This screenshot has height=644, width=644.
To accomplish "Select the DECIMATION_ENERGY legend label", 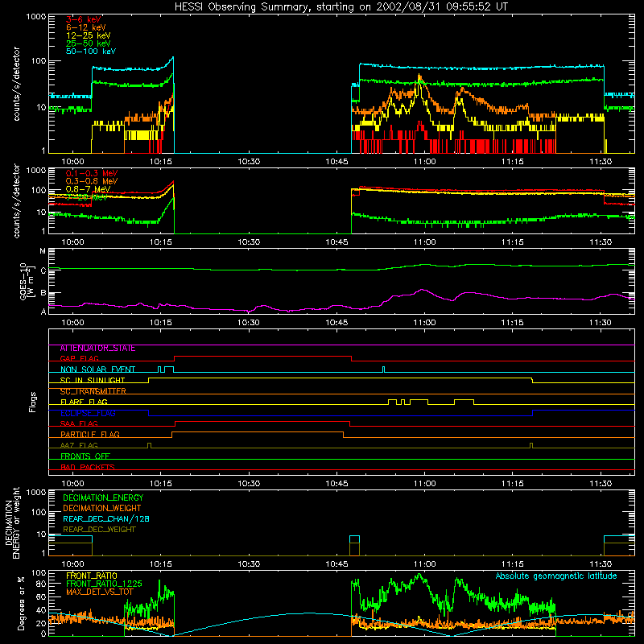I will coord(103,497).
